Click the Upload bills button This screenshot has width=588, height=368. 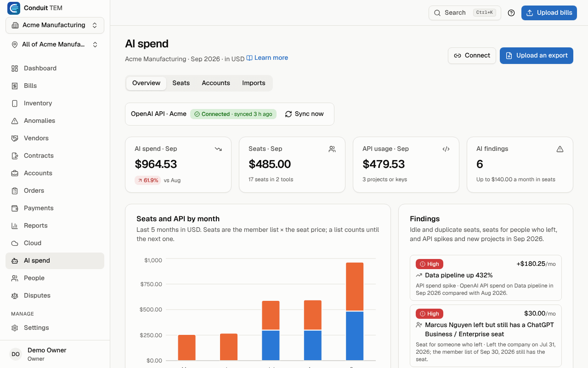pyautogui.click(x=549, y=13)
